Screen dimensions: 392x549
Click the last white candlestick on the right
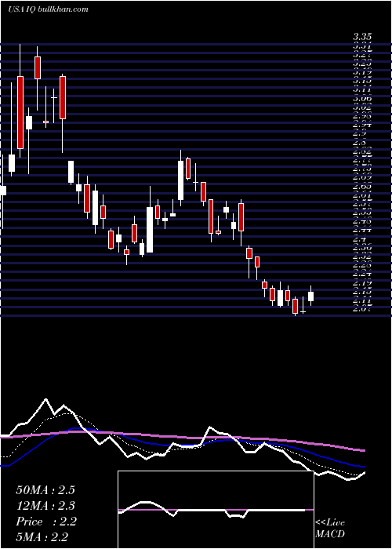coord(310,296)
